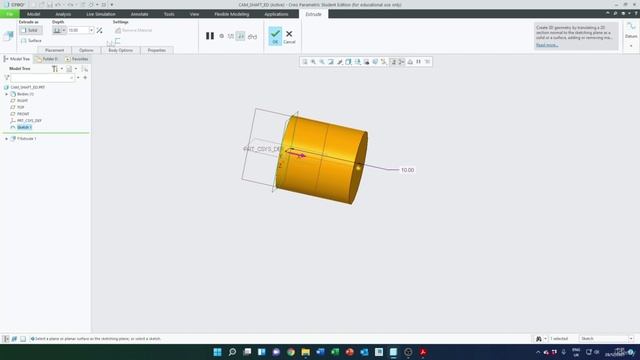Open the Flexible Modeling tab
640x360 pixels.
[x=232, y=14]
